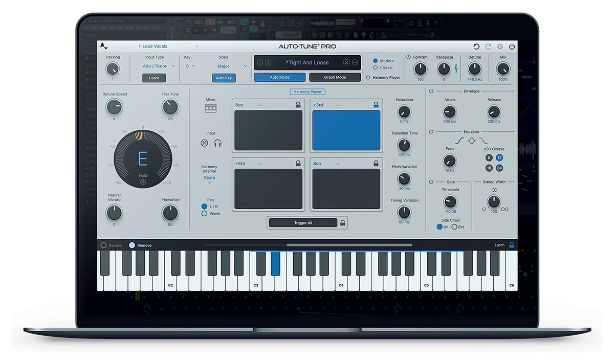Click the Auto Key button
This screenshot has height=364, width=614.
coord(224,78)
